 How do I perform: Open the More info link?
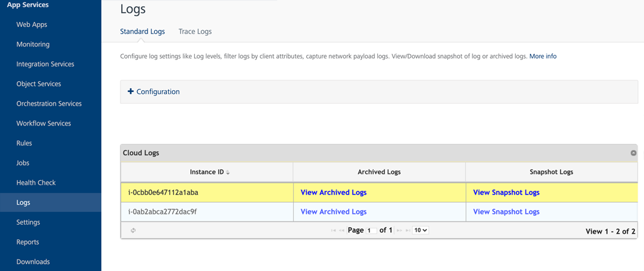(x=543, y=57)
